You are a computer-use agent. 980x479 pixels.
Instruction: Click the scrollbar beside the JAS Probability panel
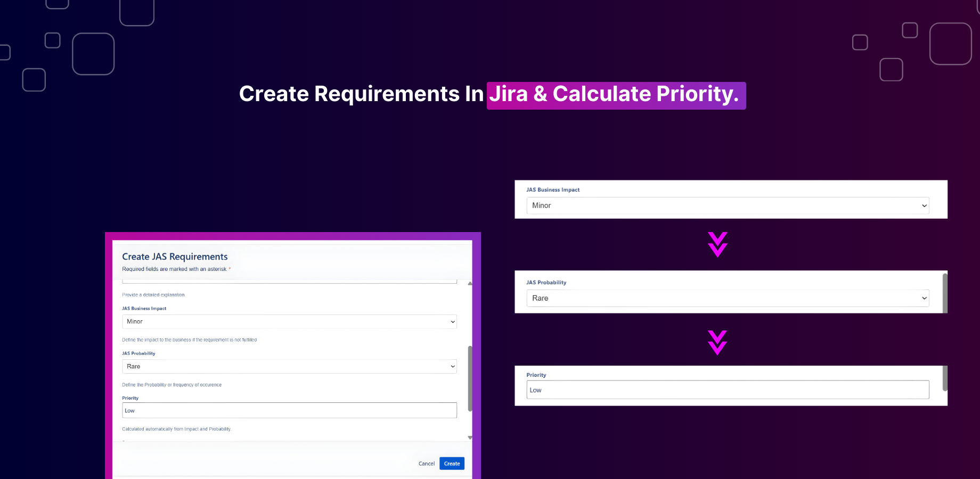[x=945, y=292]
